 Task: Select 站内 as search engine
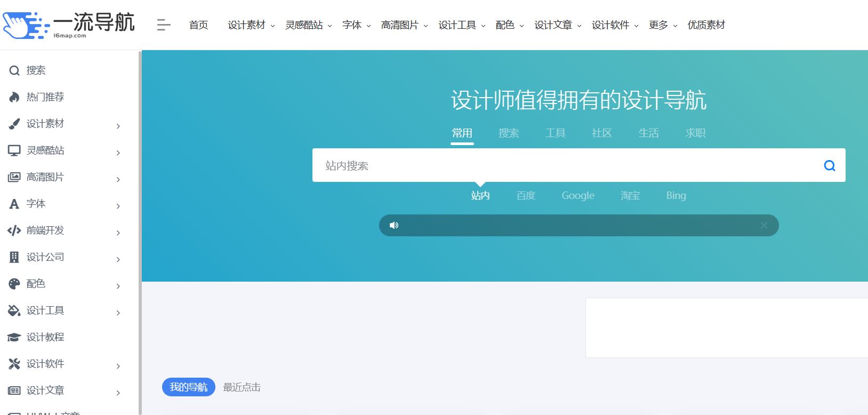(480, 196)
